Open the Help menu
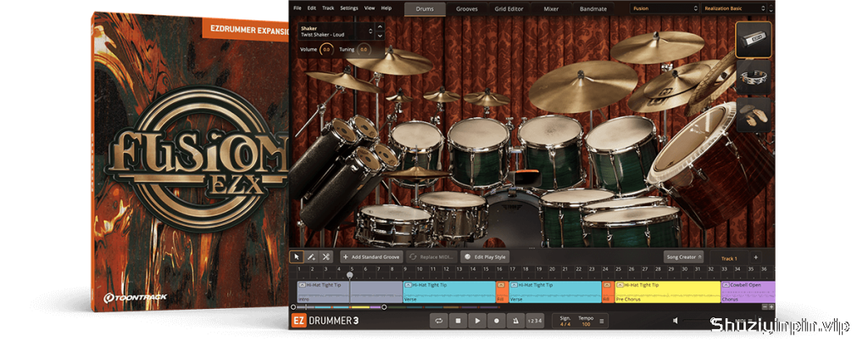This screenshot has width=868, height=353. (x=387, y=8)
